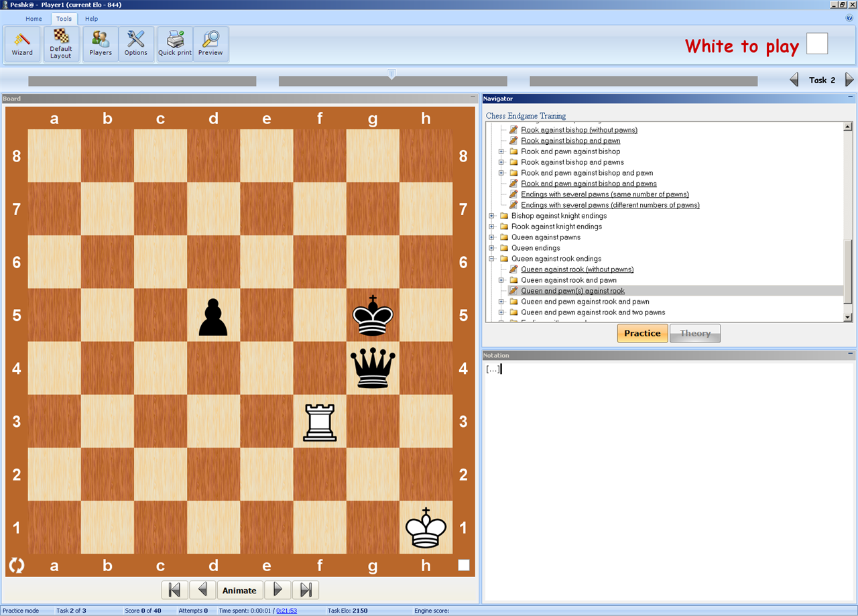Select the white rook on f3
This screenshot has width=858, height=616.
tap(320, 421)
